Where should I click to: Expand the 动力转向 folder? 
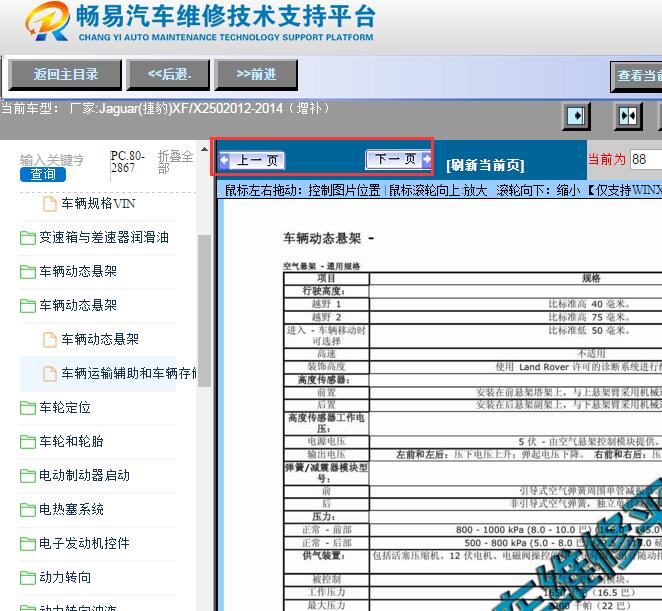[x=65, y=577]
